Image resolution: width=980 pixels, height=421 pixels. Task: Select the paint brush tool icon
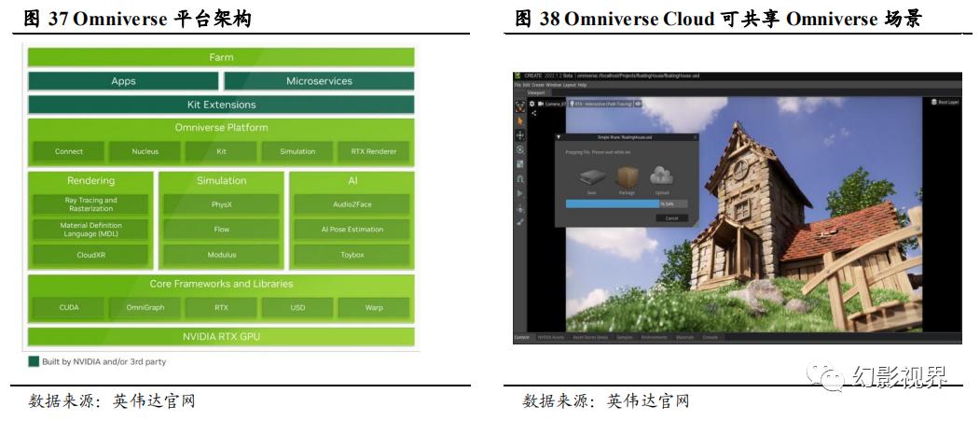(520, 221)
